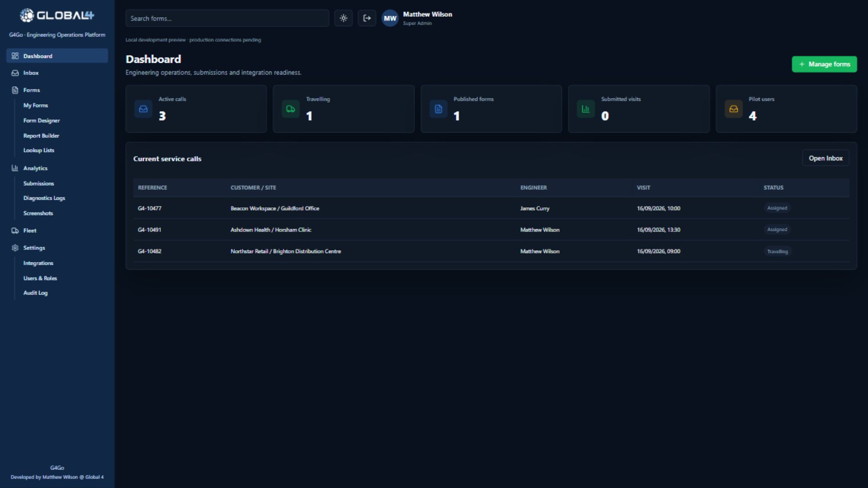Click Ashdown Health / Horsham Clinic cell
The image size is (868, 488).
point(271,230)
